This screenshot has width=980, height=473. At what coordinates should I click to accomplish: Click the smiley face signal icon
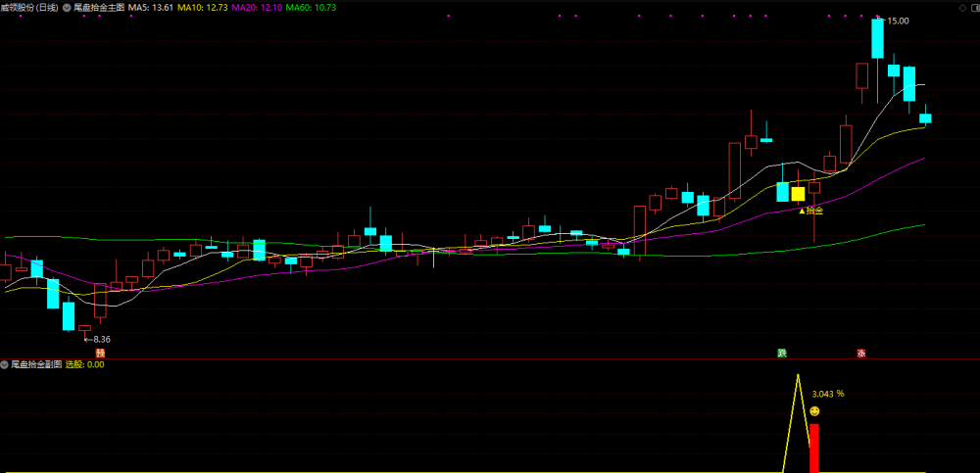(814, 411)
